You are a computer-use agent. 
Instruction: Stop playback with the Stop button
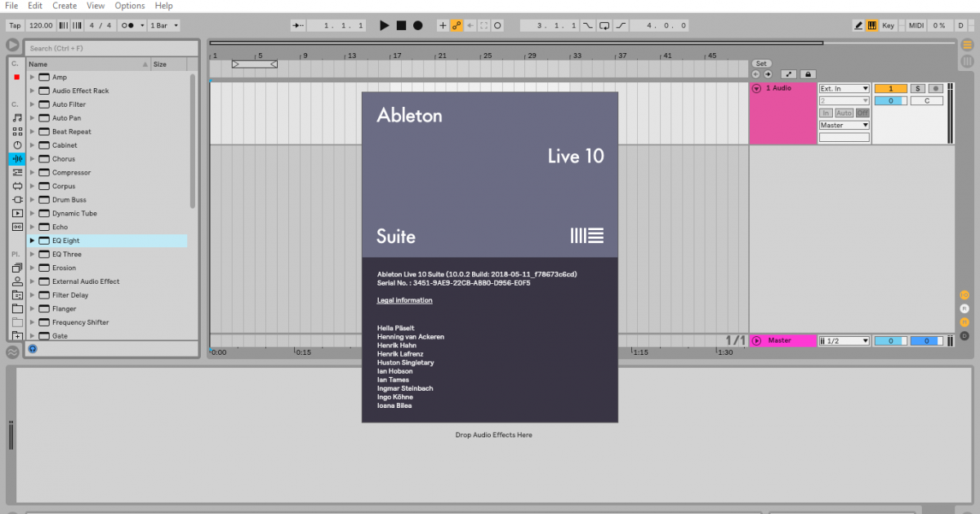click(x=401, y=25)
